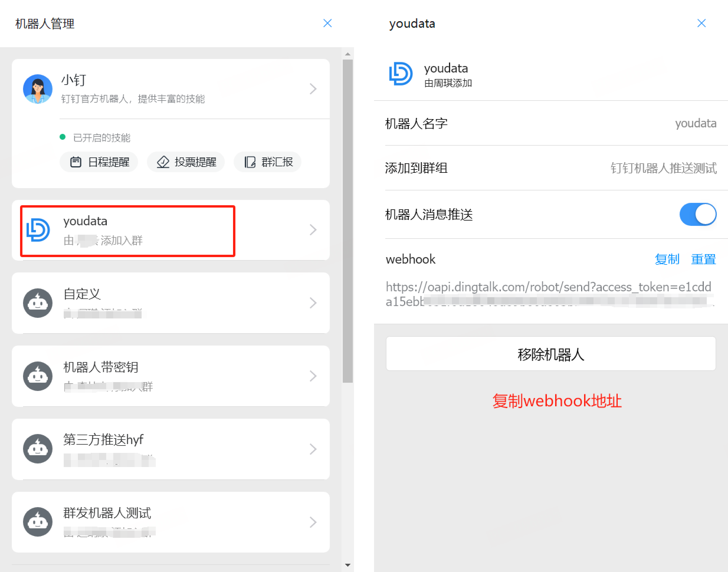Open the 群汇报 skill chip
The width and height of the screenshot is (728, 572).
[x=268, y=162]
